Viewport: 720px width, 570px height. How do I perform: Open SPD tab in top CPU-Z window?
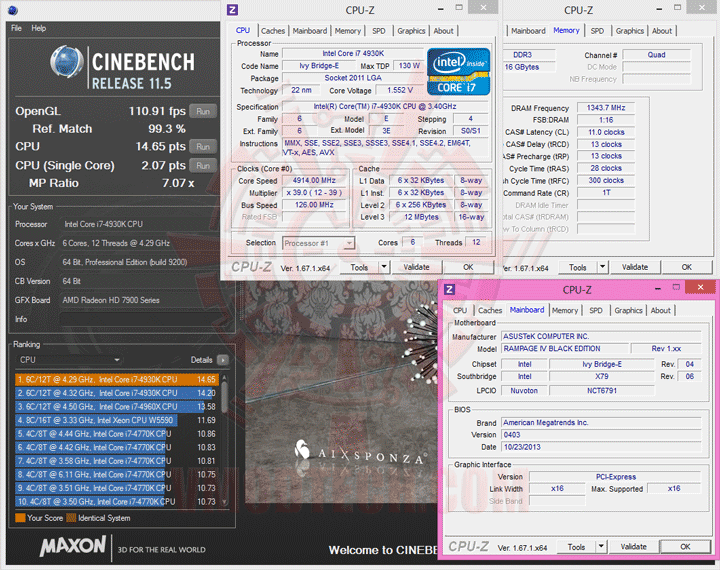379,31
